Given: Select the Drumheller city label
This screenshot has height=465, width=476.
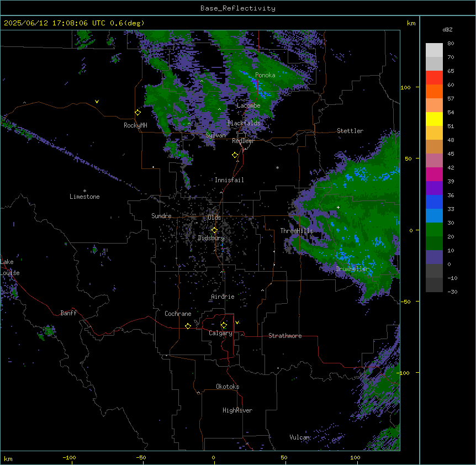Looking at the screenshot, I should coord(352,270).
